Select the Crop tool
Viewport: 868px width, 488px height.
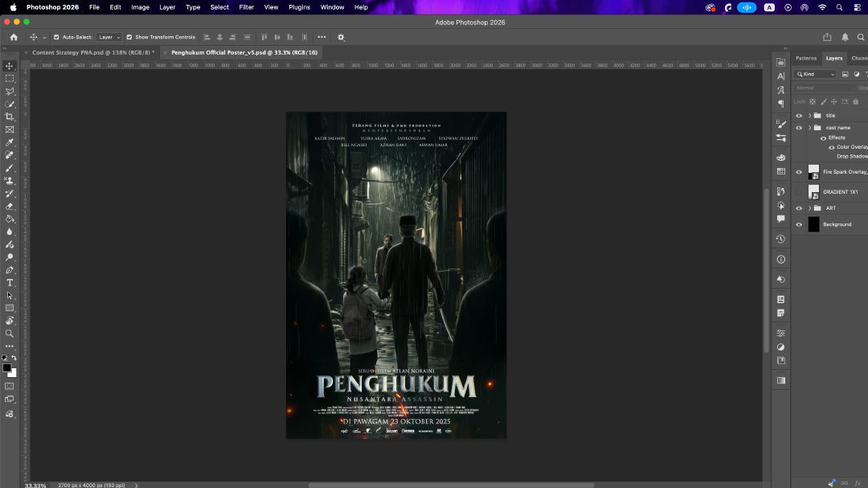pyautogui.click(x=10, y=117)
